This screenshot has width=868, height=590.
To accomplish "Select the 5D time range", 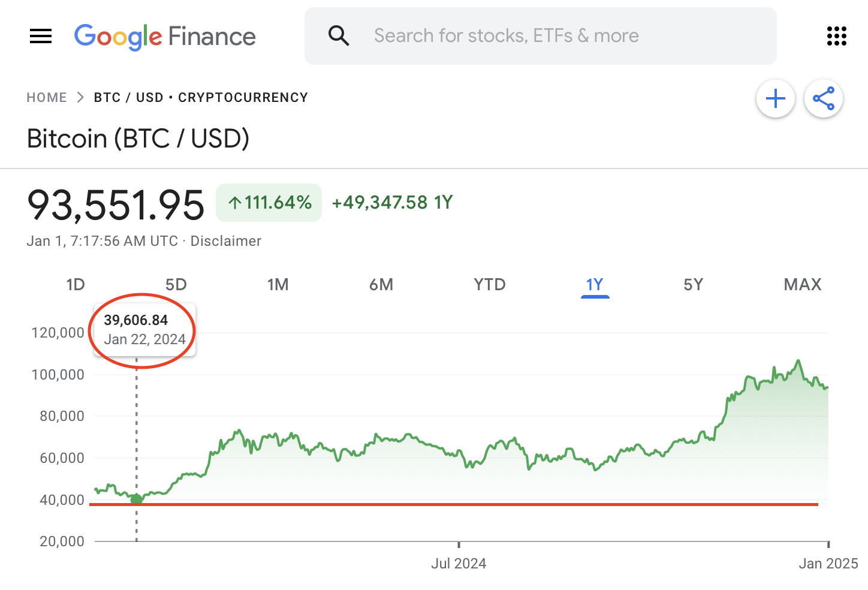I will 176,284.
